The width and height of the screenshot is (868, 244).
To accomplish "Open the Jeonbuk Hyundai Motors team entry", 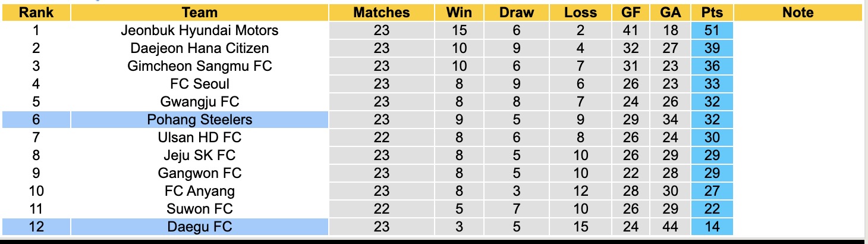I will (x=200, y=30).
